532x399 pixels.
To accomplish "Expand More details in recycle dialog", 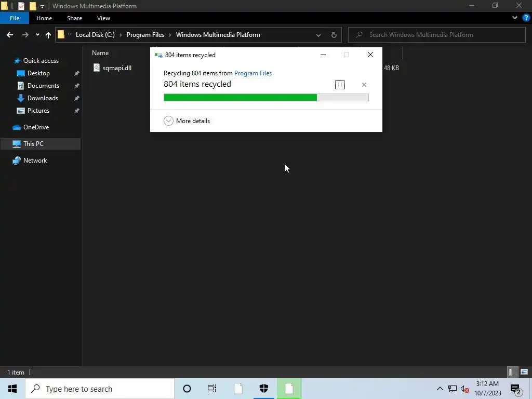I will (187, 121).
